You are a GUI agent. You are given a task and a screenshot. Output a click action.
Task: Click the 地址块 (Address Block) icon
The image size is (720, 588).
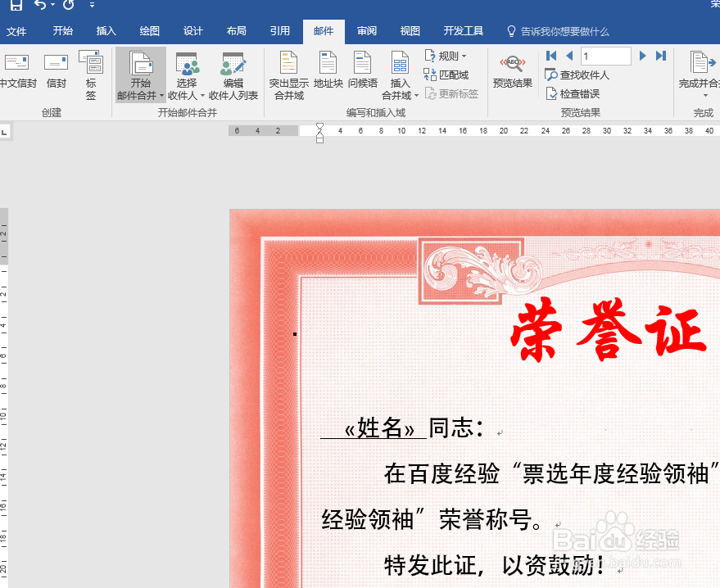tap(328, 72)
